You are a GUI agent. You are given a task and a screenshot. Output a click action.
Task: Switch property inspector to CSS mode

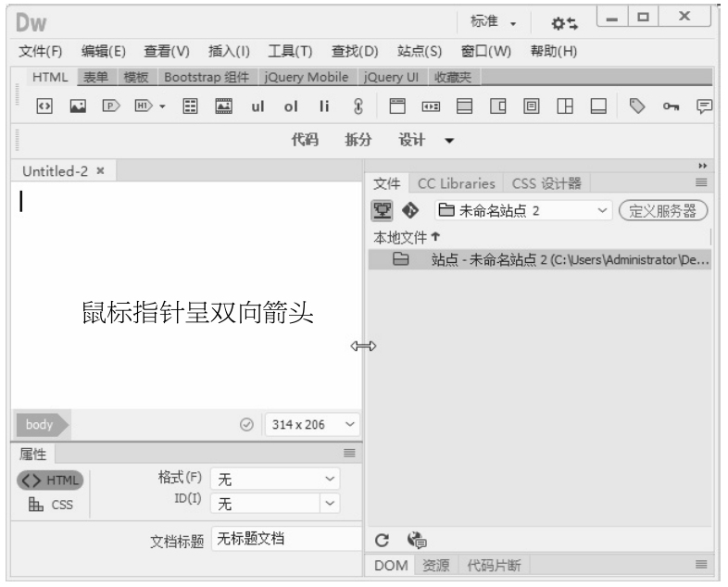point(50,504)
